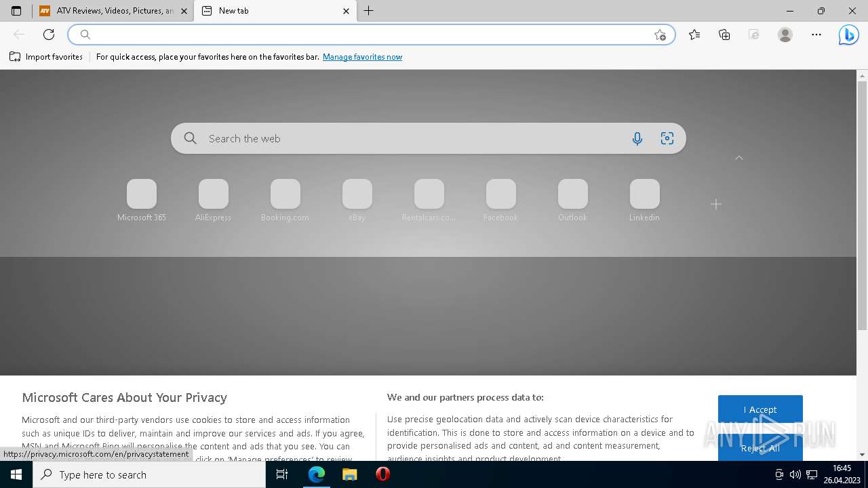
Task: Open LinkedIn quick link
Action: point(645,201)
